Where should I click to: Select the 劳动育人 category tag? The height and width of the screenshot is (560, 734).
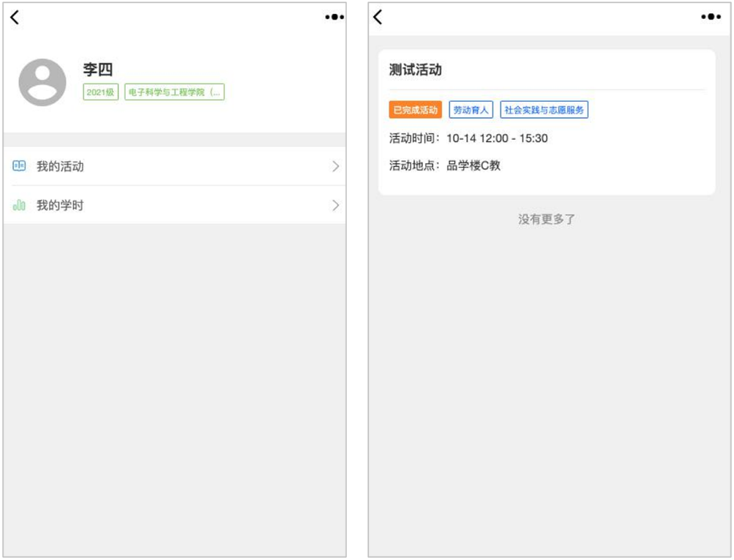click(x=471, y=111)
